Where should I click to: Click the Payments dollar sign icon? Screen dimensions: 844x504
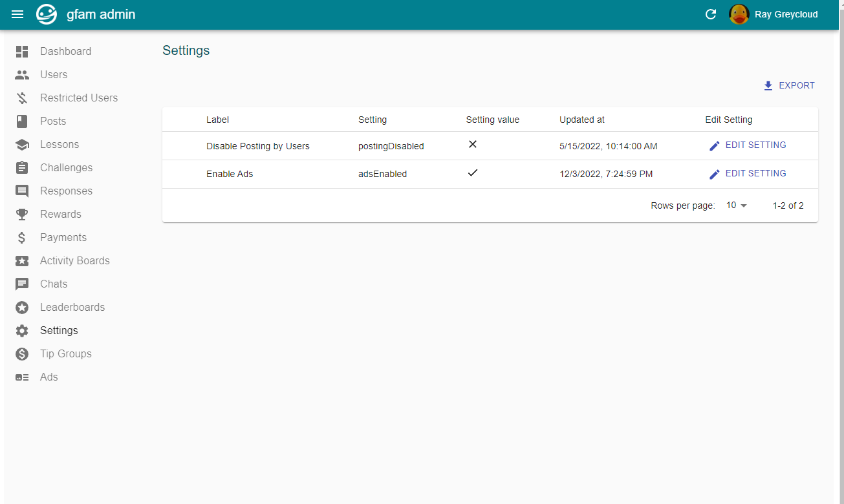pyautogui.click(x=22, y=237)
